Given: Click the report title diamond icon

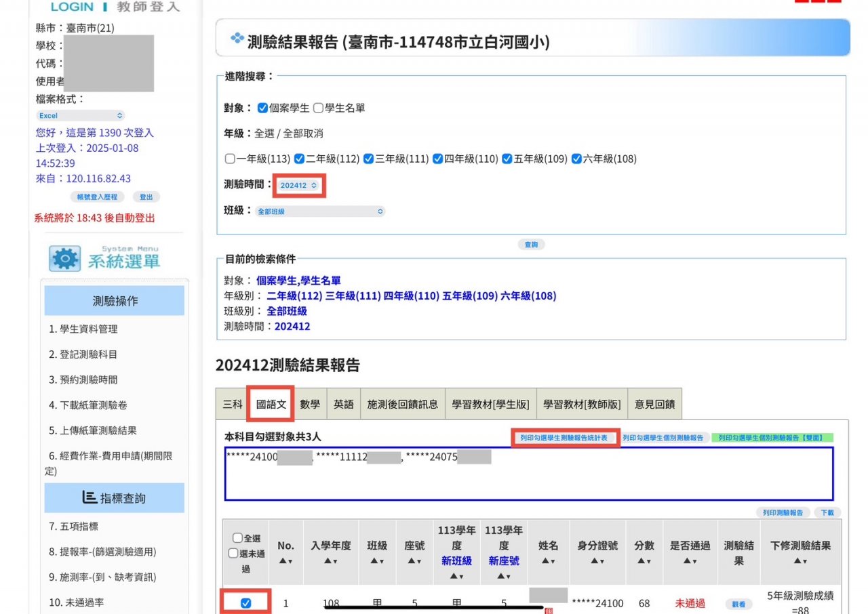Looking at the screenshot, I should pyautogui.click(x=237, y=38).
